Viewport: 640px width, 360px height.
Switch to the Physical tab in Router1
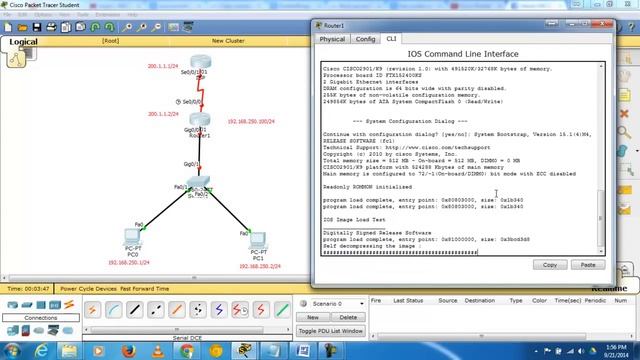[332, 39]
